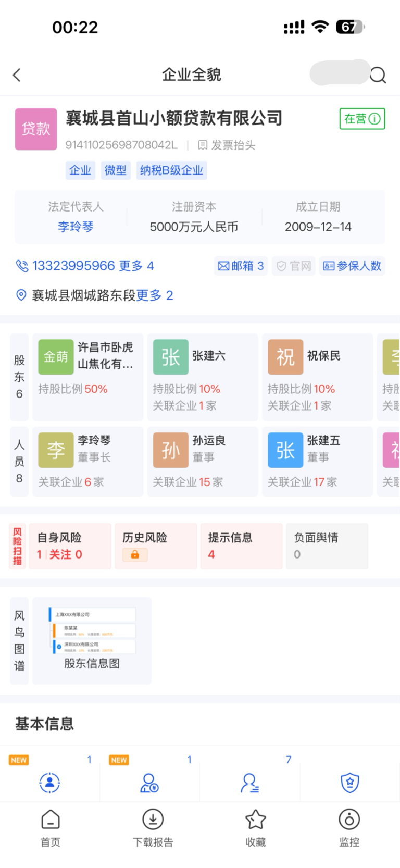Tap first basic-info icon with NEW badge
This screenshot has width=400, height=868.
click(50, 783)
